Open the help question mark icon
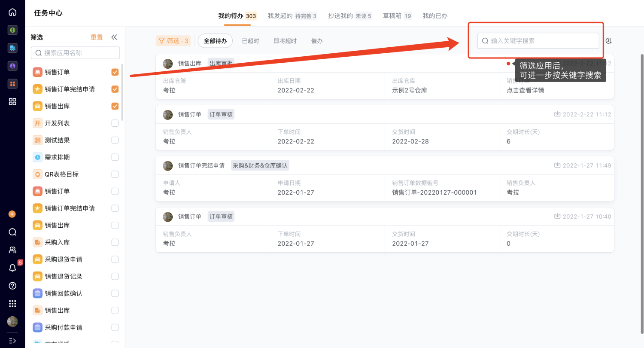 12,286
